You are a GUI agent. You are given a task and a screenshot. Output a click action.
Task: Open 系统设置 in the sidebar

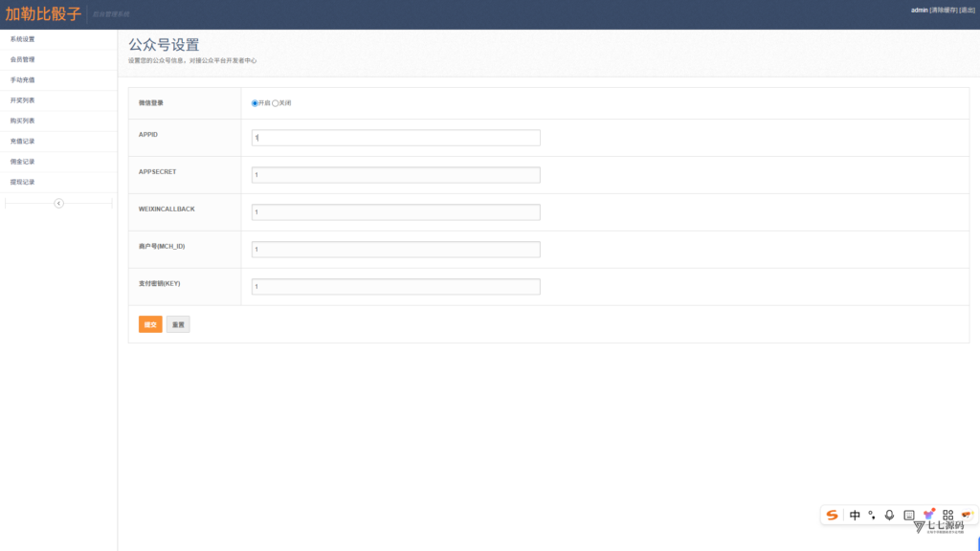tap(23, 39)
